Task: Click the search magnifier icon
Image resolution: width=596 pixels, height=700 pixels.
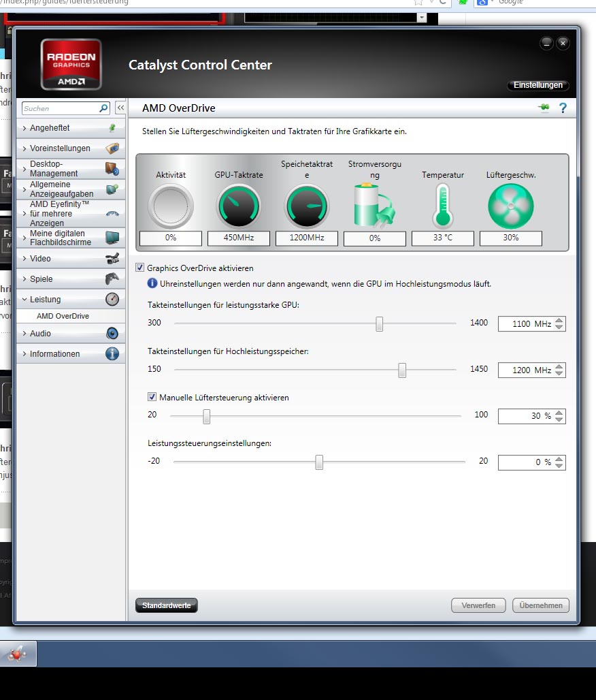Action: point(103,108)
